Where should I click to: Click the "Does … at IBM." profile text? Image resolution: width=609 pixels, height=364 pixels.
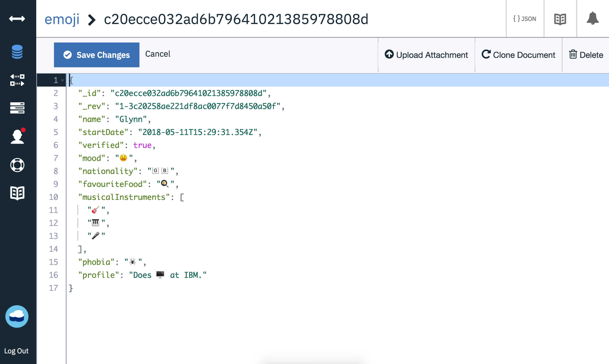point(168,275)
